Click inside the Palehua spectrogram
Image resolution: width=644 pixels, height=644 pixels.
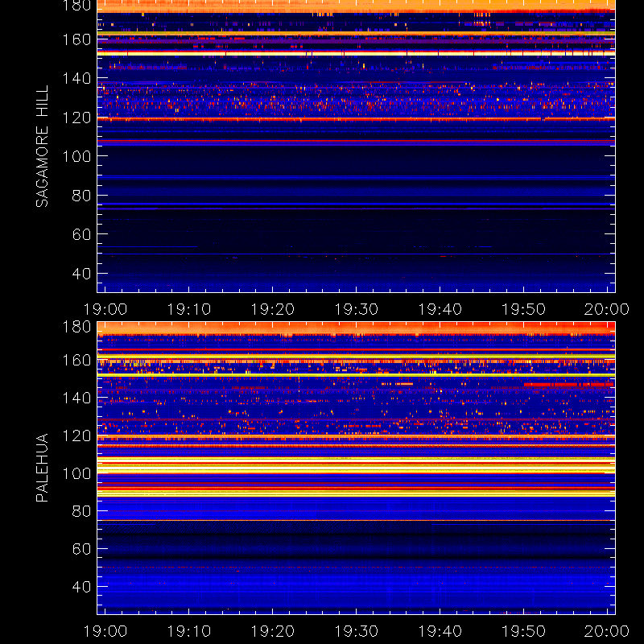click(356, 468)
